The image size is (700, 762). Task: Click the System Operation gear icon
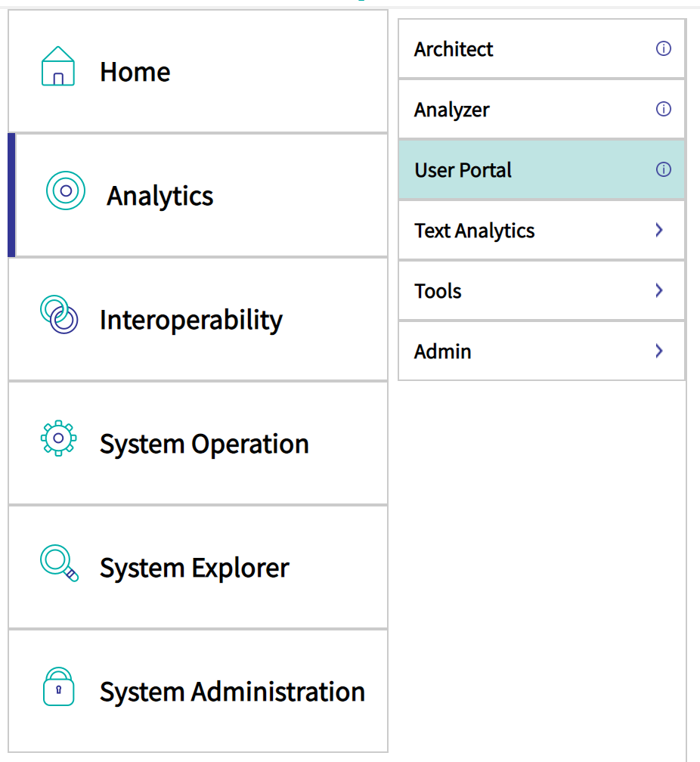58,438
